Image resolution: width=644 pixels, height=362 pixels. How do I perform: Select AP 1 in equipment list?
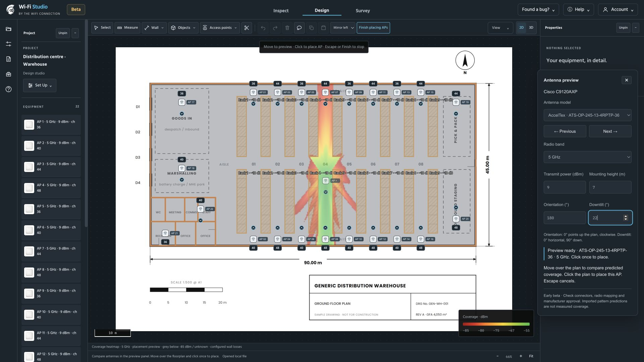[x=51, y=125]
